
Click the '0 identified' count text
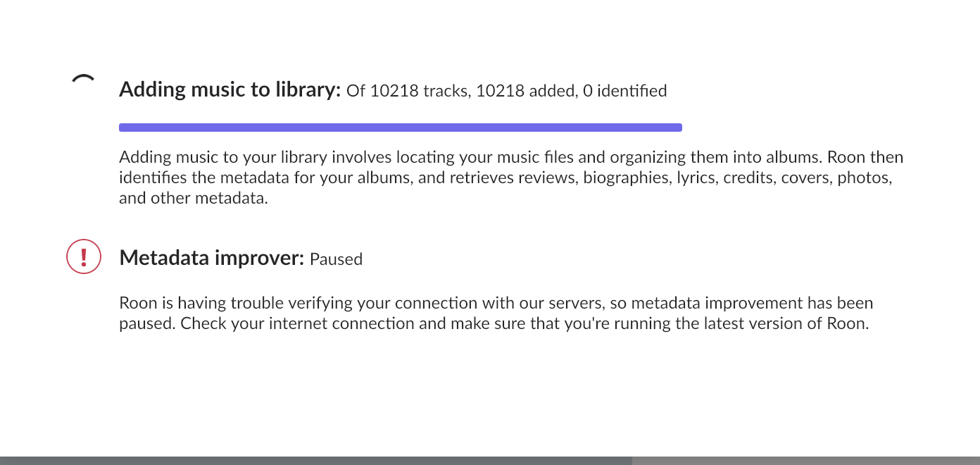[624, 91]
